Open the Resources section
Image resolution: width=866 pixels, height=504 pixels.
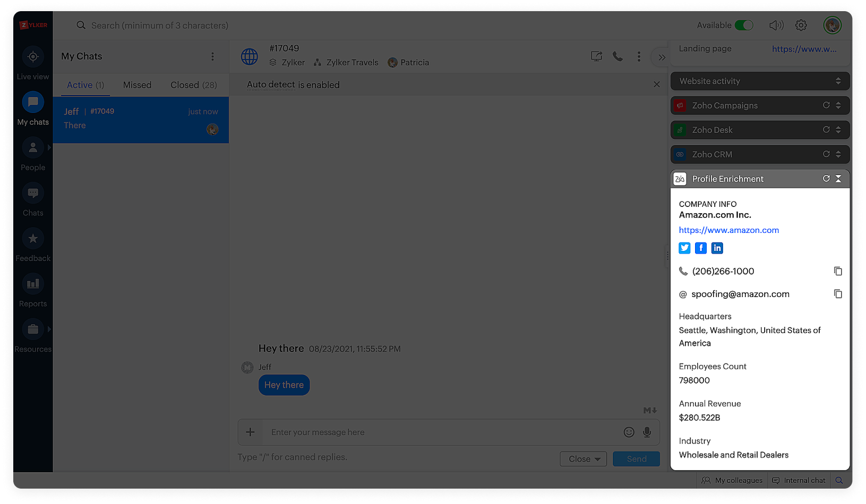coord(33,336)
